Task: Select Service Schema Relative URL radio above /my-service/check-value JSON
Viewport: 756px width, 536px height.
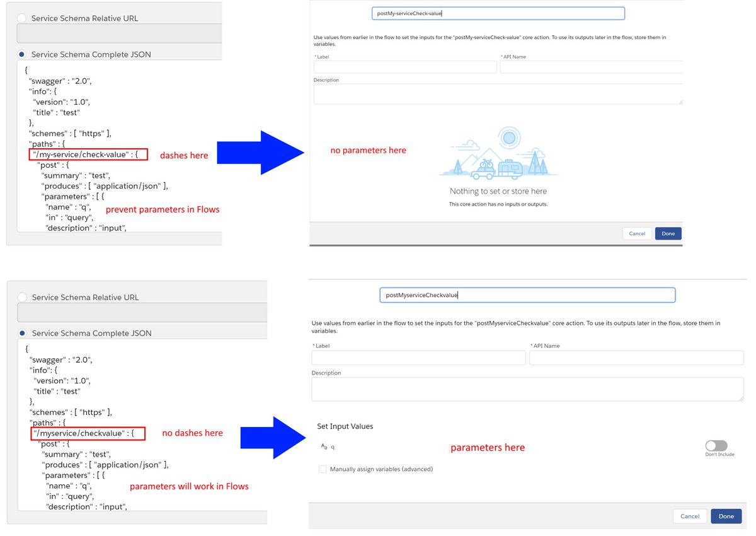Action: click(22, 18)
